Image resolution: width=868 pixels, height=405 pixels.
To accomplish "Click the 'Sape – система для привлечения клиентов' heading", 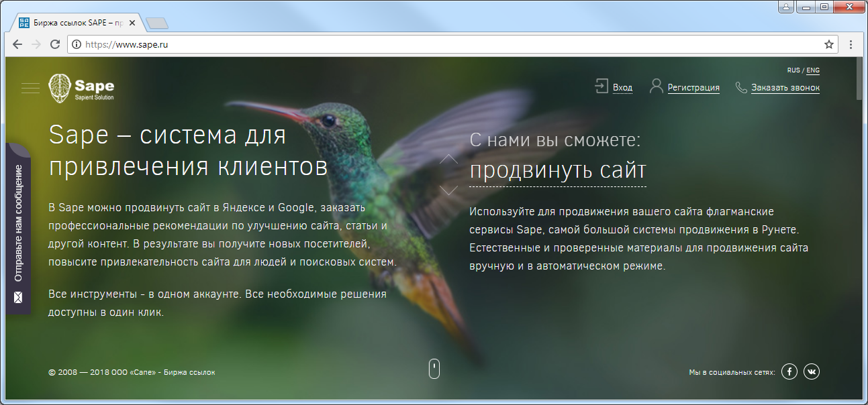I will (x=188, y=151).
